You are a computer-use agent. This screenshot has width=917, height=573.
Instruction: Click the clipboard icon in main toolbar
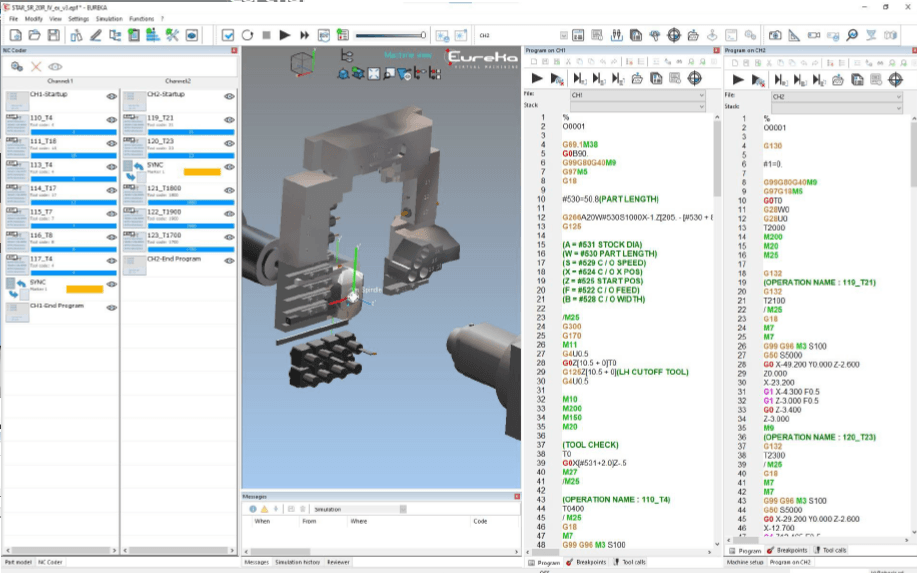134,35
